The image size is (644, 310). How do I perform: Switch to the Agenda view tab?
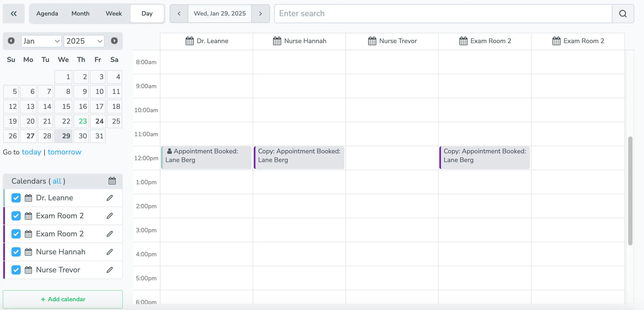47,13
